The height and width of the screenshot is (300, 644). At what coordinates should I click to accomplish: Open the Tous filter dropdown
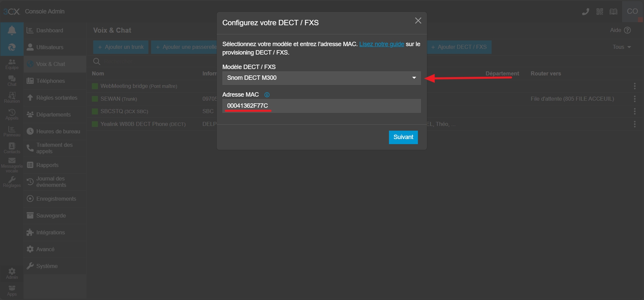click(622, 47)
